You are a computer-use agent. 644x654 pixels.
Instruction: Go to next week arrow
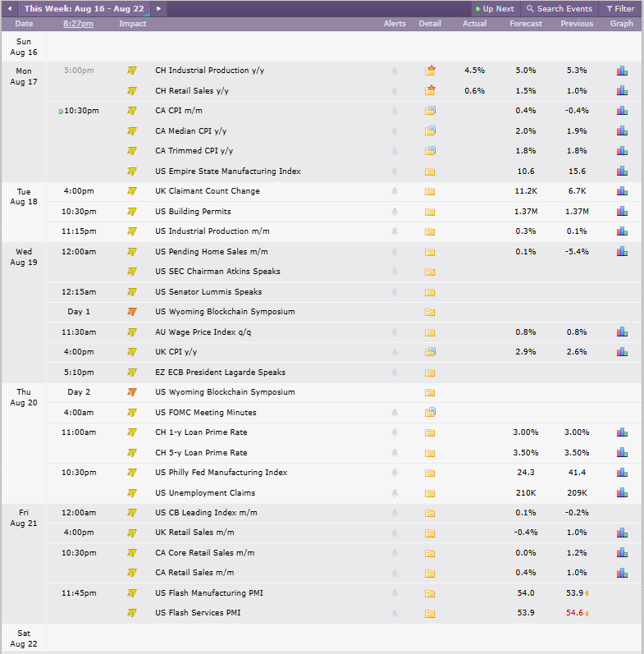(x=158, y=8)
